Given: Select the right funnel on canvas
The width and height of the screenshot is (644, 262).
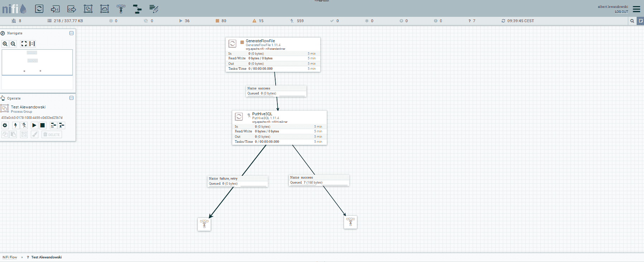Looking at the screenshot, I should click(x=350, y=222).
